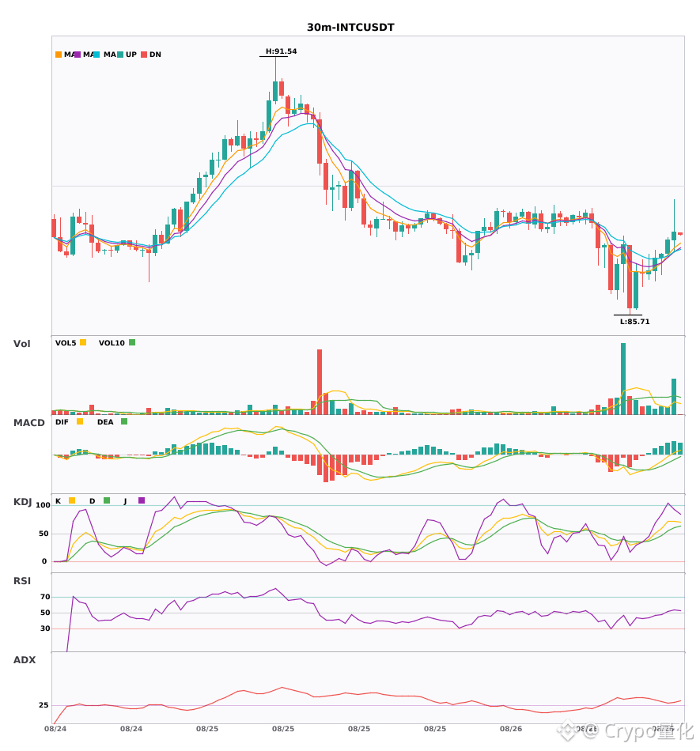Viewport: 700px width, 751px height.
Task: Click the ADX axis value 25
Action: (44, 705)
